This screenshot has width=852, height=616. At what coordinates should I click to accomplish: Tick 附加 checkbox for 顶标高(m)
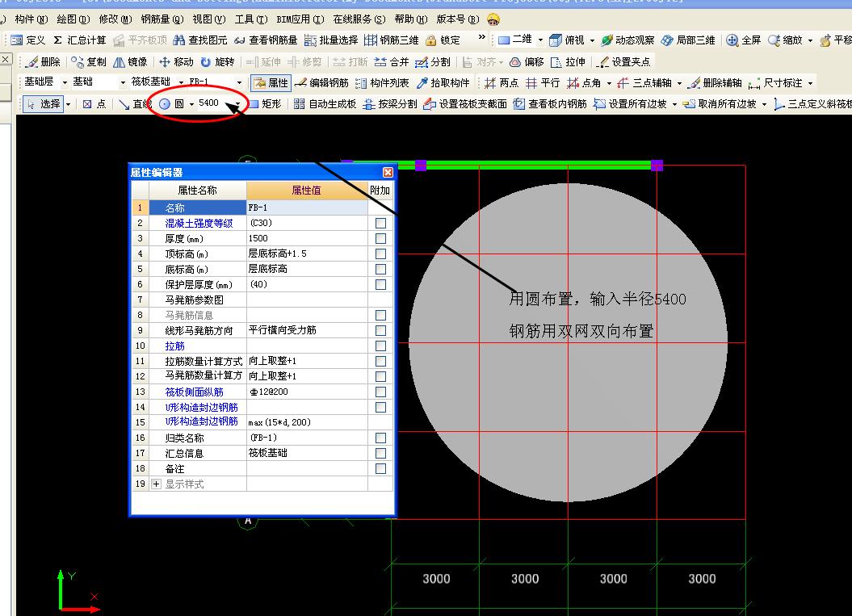pyautogui.click(x=380, y=254)
